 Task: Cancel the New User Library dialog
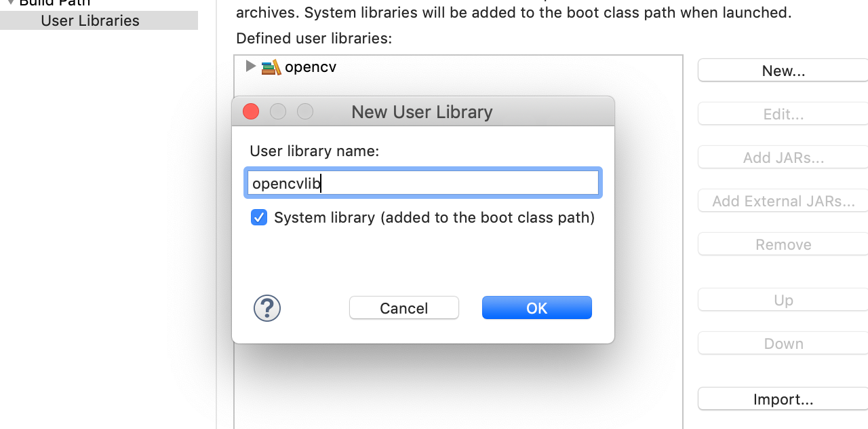tap(403, 307)
